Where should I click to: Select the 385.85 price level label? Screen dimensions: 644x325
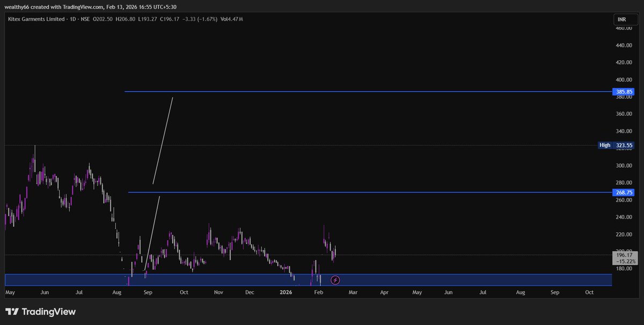(x=623, y=92)
